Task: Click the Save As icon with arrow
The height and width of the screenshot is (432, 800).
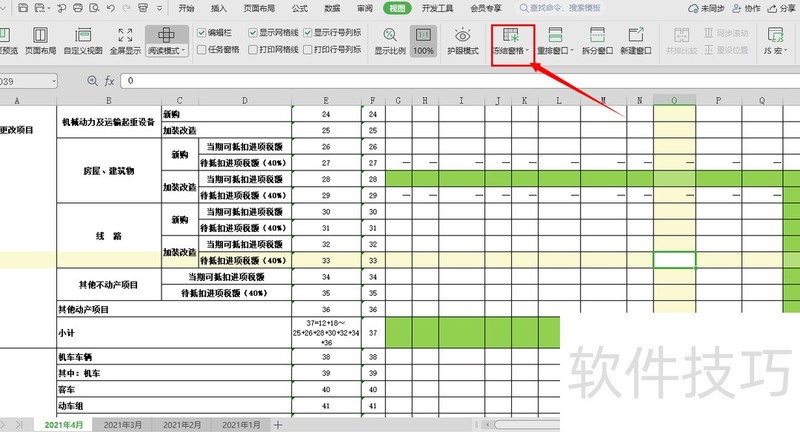Action: coord(40,8)
